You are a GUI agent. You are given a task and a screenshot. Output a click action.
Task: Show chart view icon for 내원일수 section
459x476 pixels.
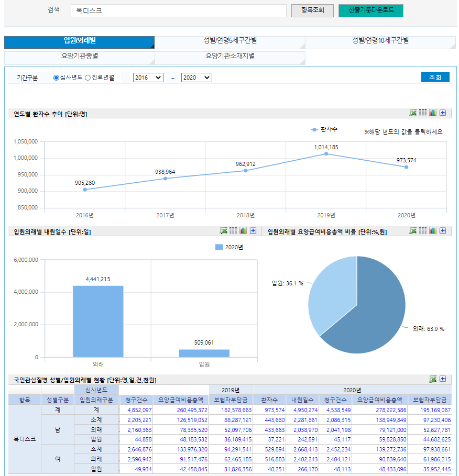click(x=243, y=231)
